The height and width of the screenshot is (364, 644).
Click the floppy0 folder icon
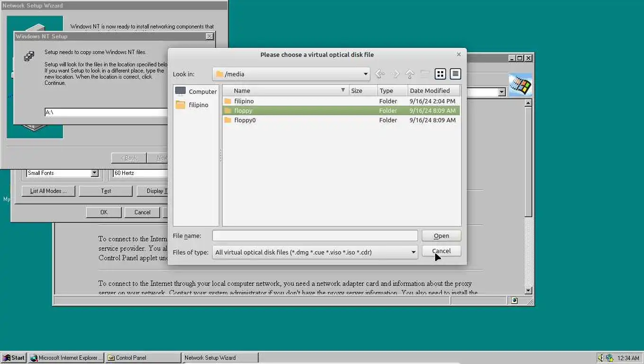pos(228,120)
